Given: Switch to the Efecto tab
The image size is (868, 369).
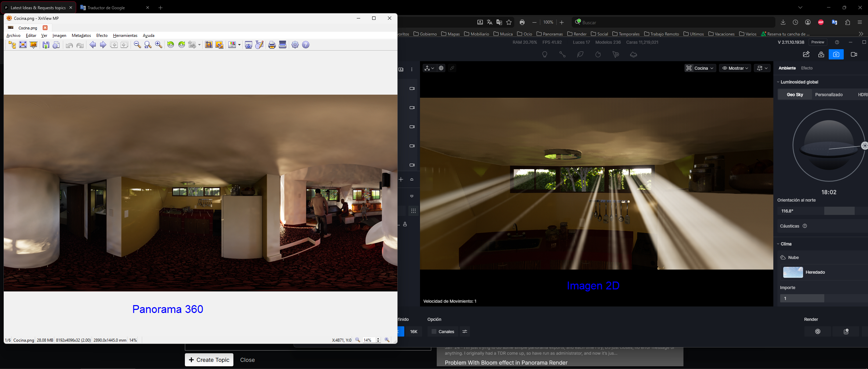Looking at the screenshot, I should [806, 68].
